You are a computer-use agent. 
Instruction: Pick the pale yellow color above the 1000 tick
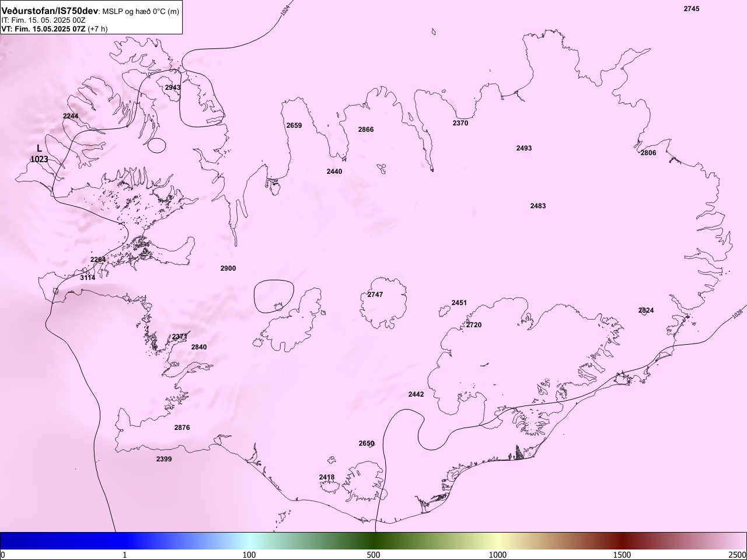point(498,541)
